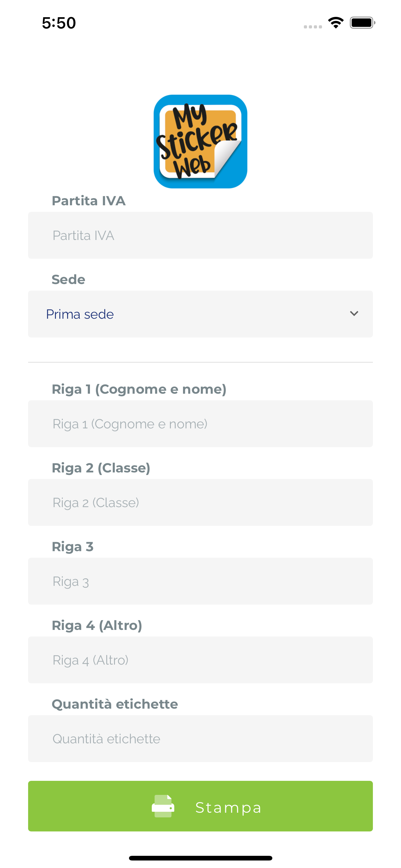Tap the home indicator bar

[200, 858]
